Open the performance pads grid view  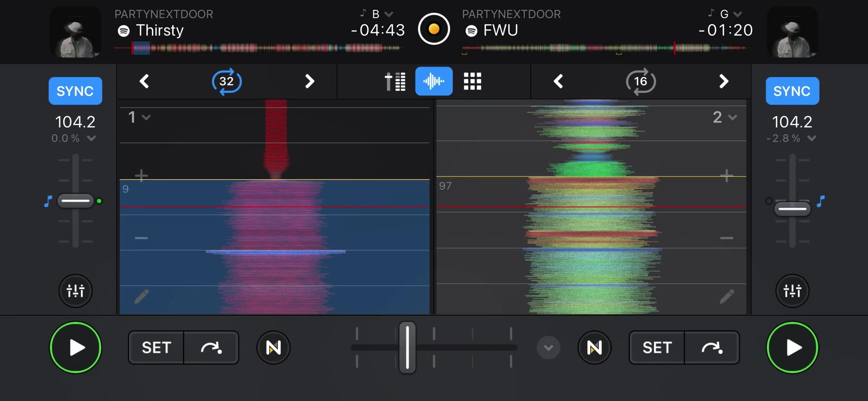472,81
